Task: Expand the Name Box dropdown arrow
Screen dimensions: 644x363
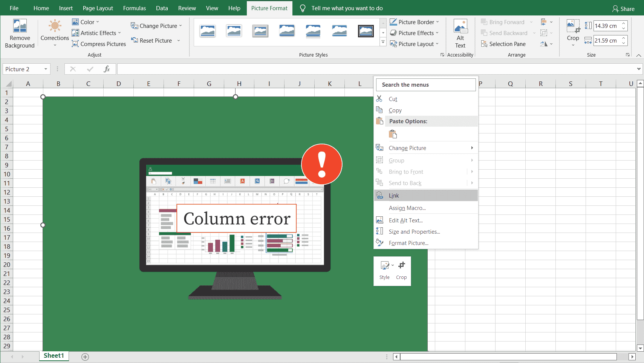Action: click(46, 69)
